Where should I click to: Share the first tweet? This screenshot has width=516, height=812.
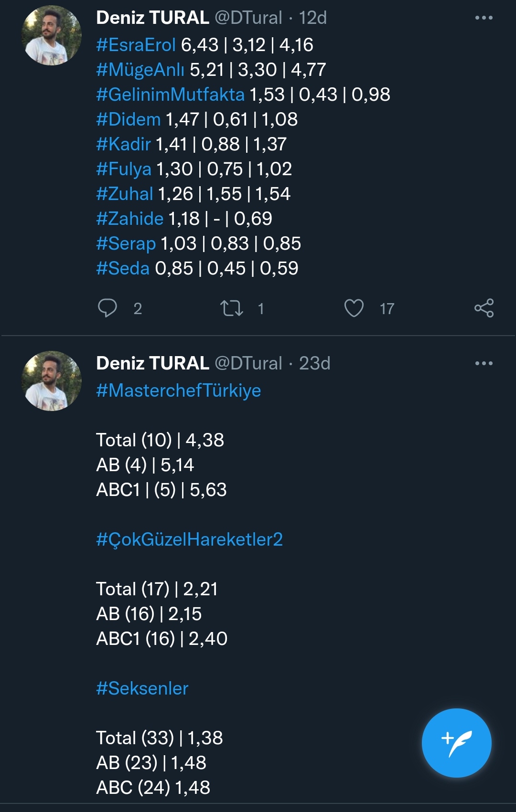[484, 308]
